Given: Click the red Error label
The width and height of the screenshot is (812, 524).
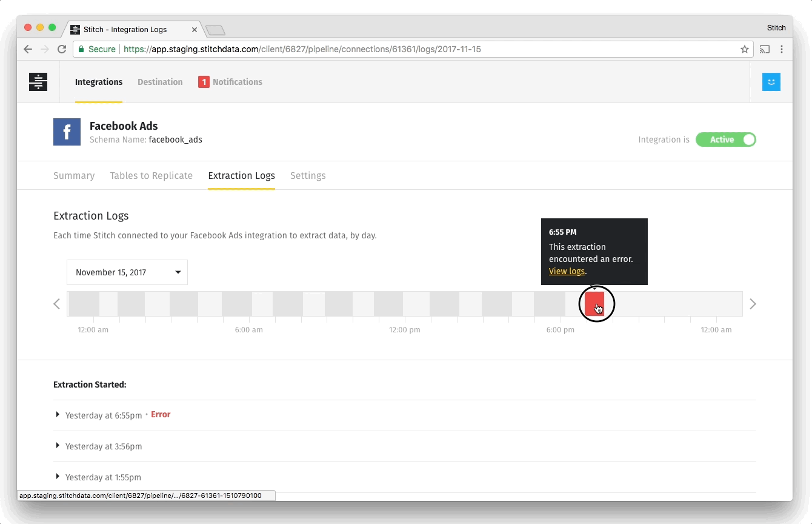Looking at the screenshot, I should [x=161, y=415].
